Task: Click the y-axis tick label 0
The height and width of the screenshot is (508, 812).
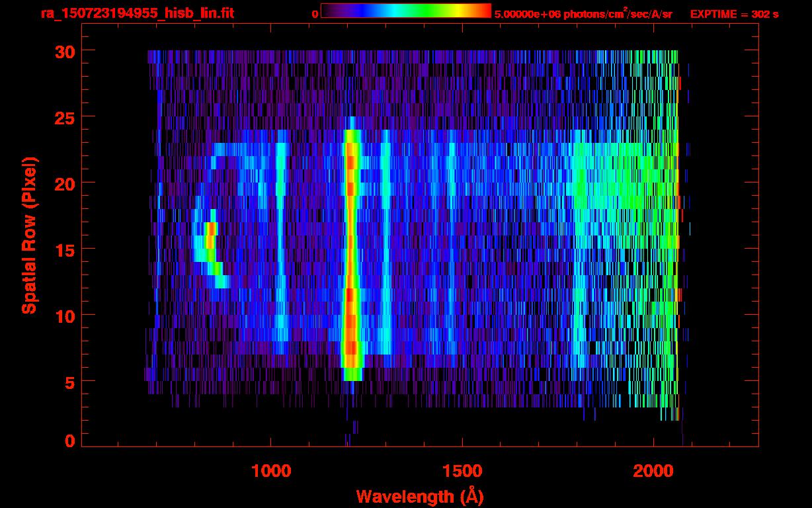Action: [68, 441]
